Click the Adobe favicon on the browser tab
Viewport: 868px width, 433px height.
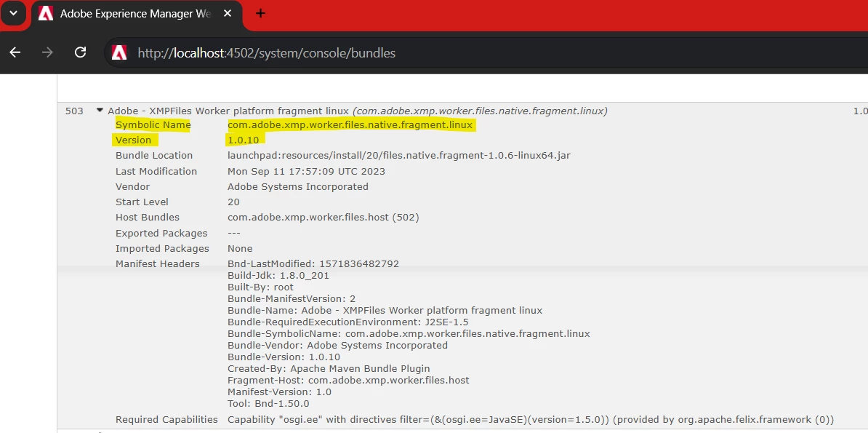46,14
